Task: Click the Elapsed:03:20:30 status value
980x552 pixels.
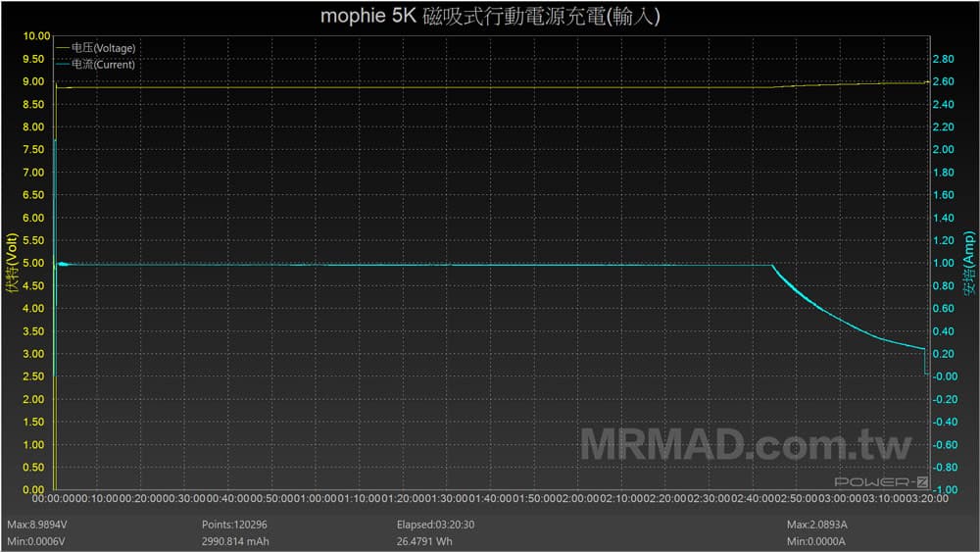Action: coord(436,525)
